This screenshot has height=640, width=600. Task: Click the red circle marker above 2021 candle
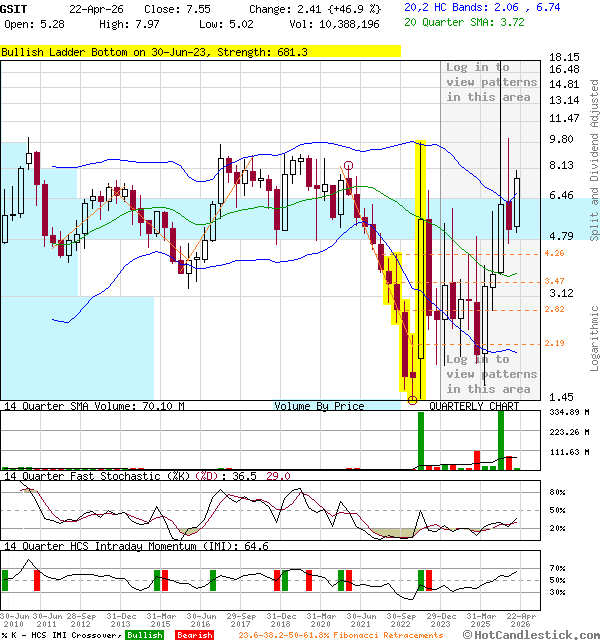pos(348,166)
